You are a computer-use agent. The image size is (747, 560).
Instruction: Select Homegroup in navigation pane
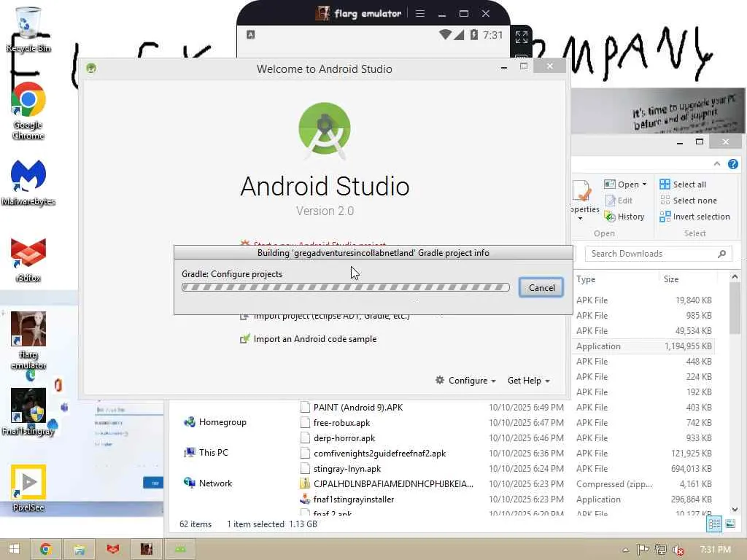click(215, 422)
